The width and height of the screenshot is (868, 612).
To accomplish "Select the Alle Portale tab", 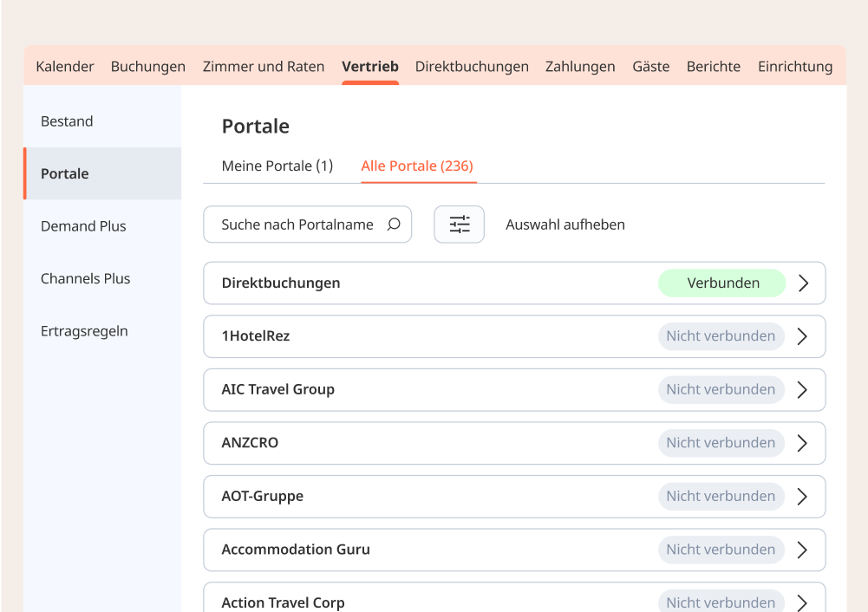I will tap(417, 166).
